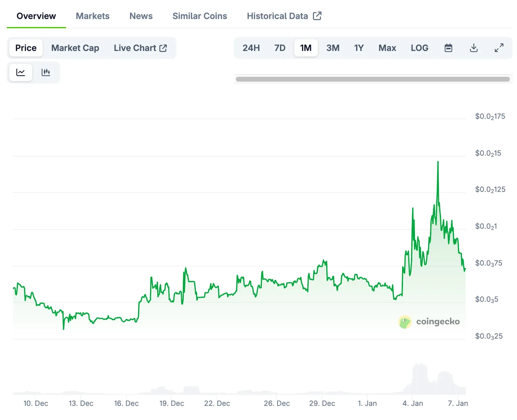Select the 24H time range
The image size is (517, 420).
click(251, 48)
